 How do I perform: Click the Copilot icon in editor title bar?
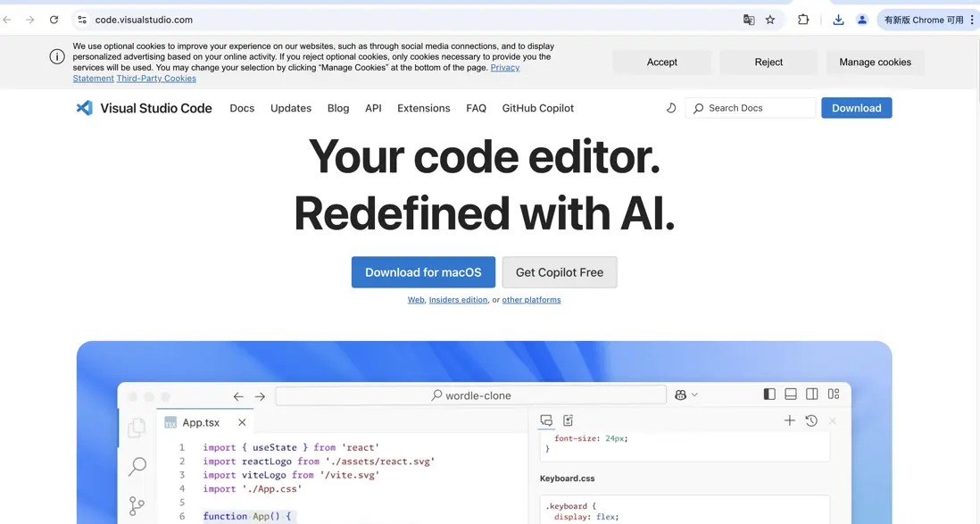click(681, 395)
